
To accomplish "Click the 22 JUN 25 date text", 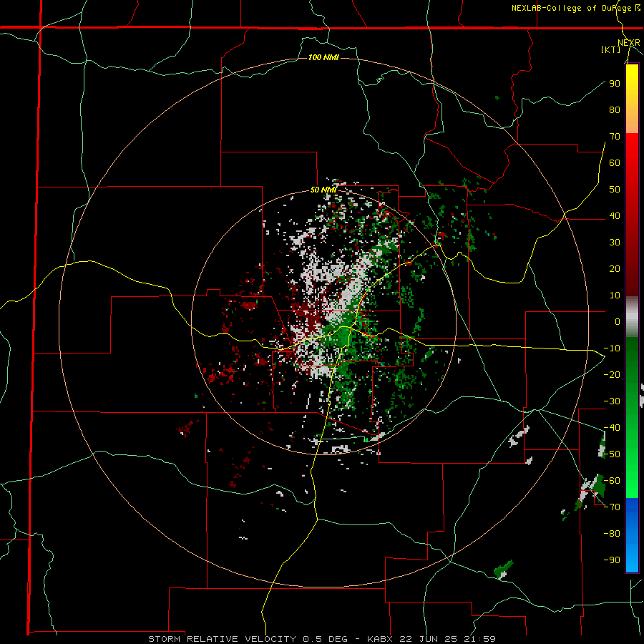I will click(428, 639).
